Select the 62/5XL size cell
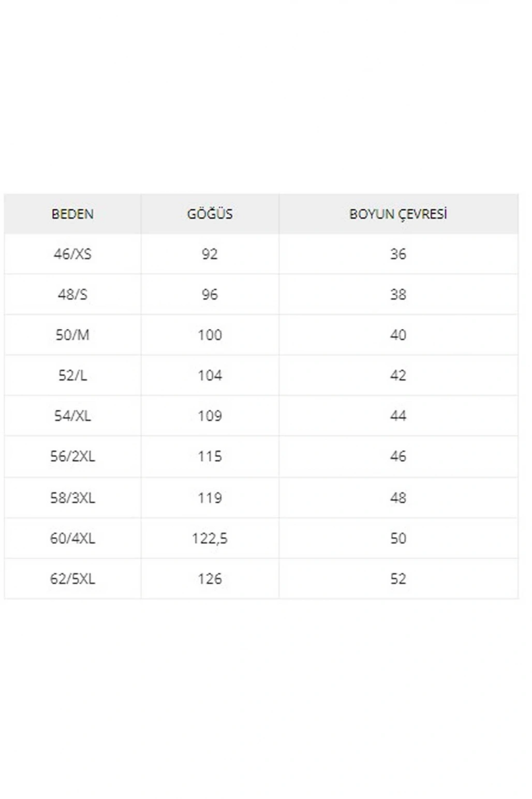 (72, 579)
